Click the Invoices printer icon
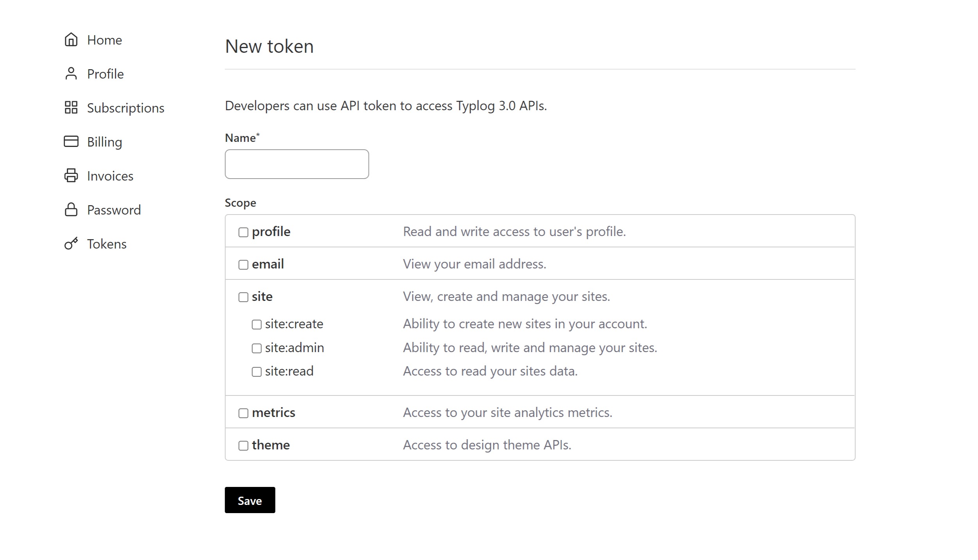This screenshot has width=978, height=560. (70, 175)
